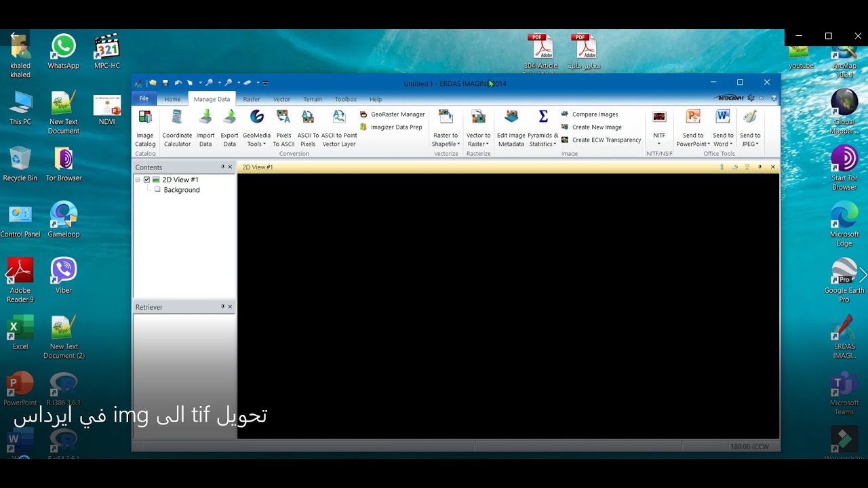The height and width of the screenshot is (488, 868).
Task: Open the Help tab
Action: click(376, 99)
